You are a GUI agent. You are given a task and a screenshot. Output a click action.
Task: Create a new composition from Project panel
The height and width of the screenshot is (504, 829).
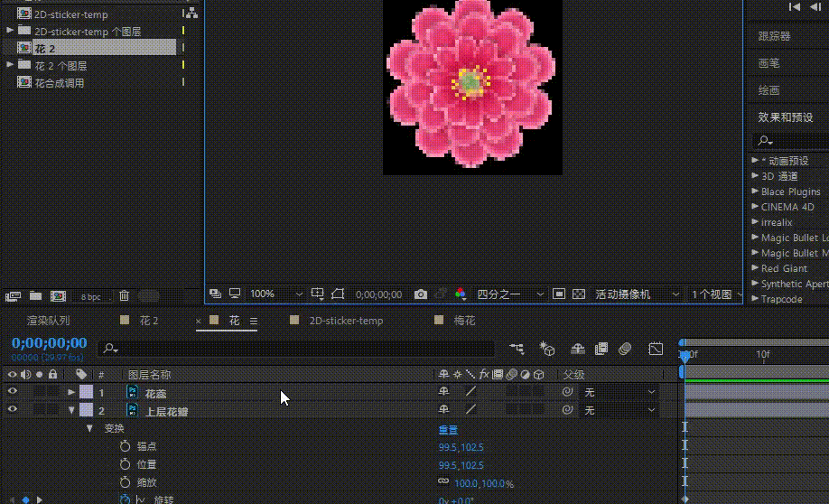click(58, 296)
